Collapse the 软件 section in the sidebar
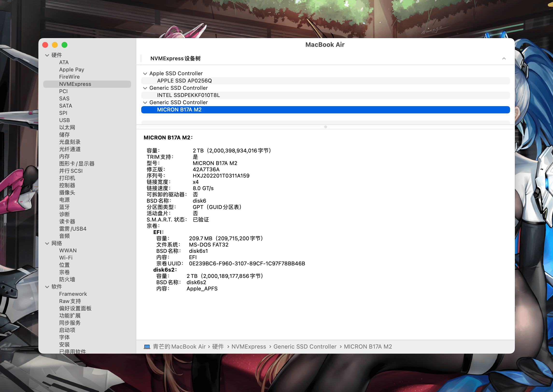 (47, 287)
